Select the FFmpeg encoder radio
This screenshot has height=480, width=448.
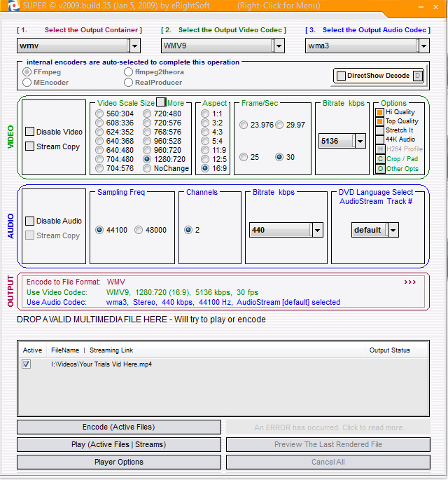click(27, 72)
